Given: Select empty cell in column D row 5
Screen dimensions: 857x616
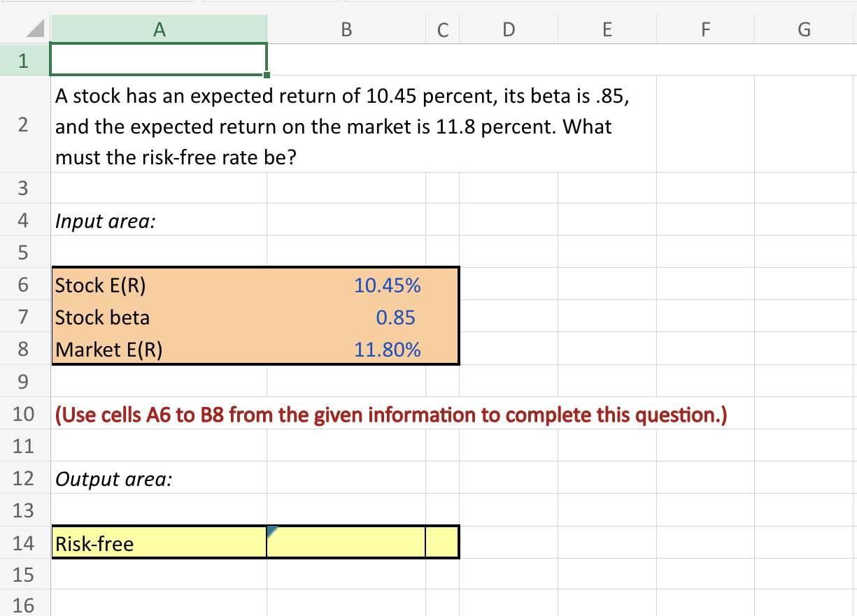Looking at the screenshot, I should tap(508, 252).
